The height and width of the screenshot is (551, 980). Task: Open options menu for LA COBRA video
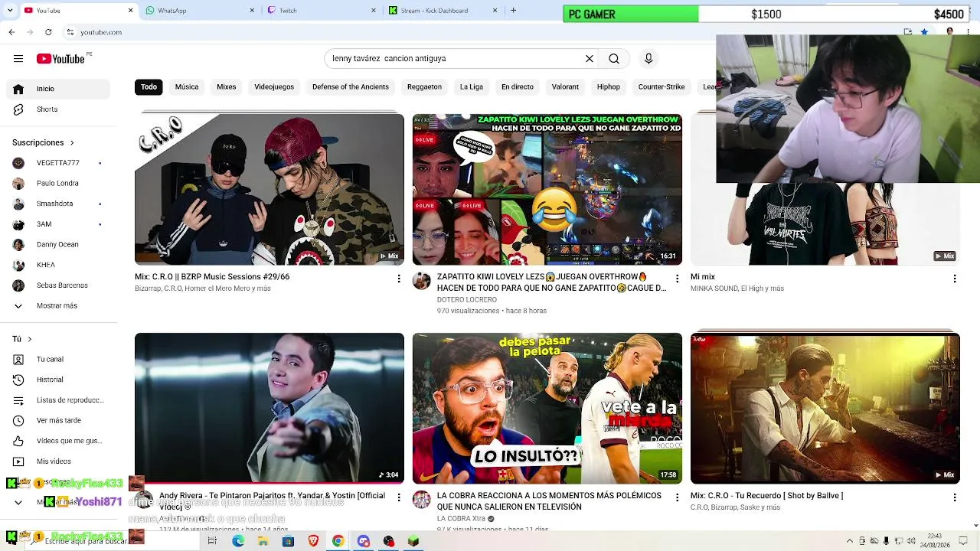click(677, 497)
